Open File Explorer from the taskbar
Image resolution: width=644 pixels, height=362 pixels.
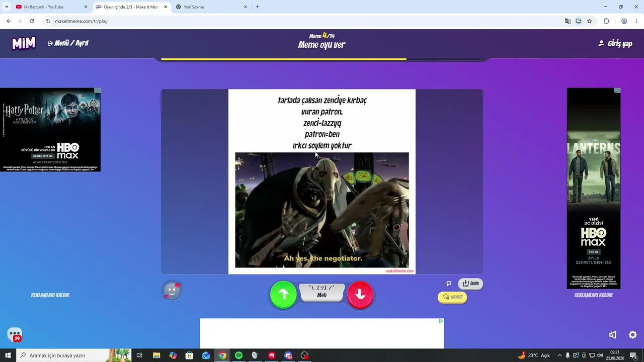pyautogui.click(x=156, y=355)
